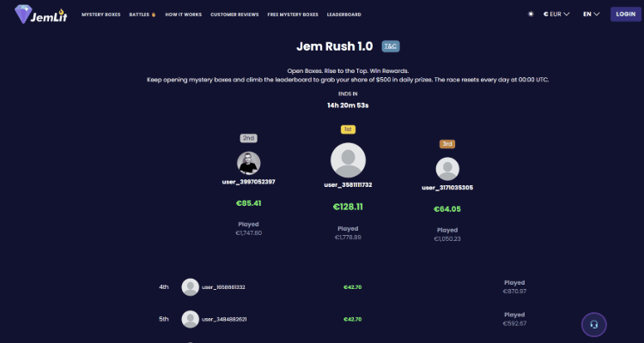Screen dimensions: 644x343
Task: Click the €85.41 prize amount
Action: point(249,203)
